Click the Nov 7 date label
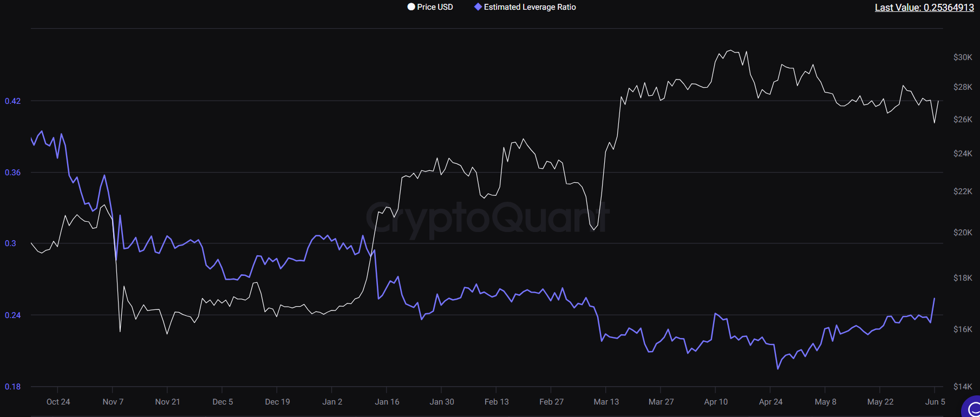Image resolution: width=980 pixels, height=417 pixels. (113, 402)
